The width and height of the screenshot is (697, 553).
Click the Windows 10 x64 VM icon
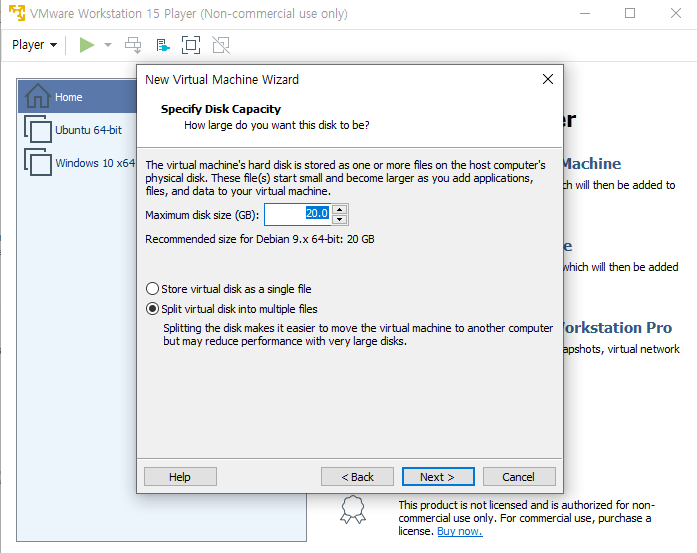pos(38,162)
